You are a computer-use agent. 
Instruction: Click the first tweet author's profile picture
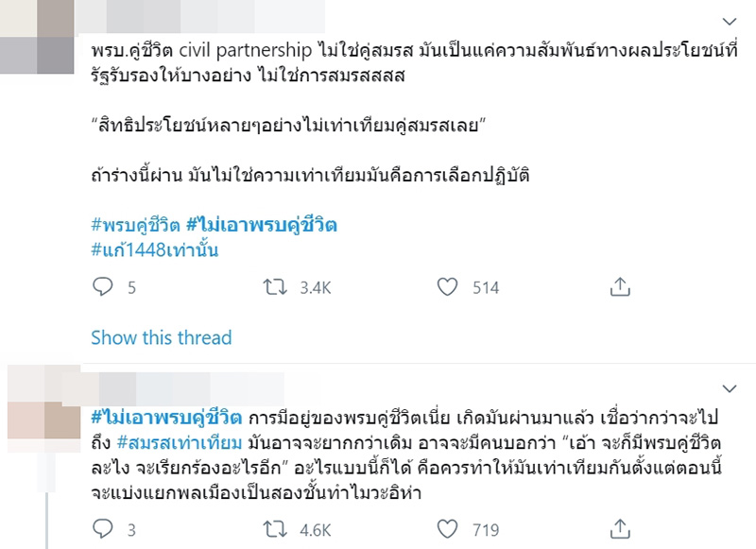coord(37,26)
